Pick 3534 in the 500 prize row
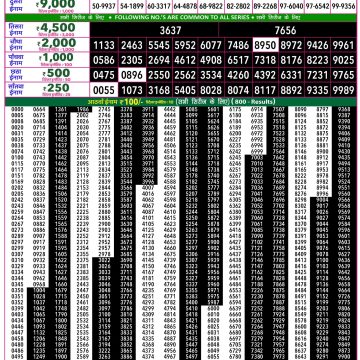Image resolution: width=360 pixels, height=360 pixels. [211, 75]
